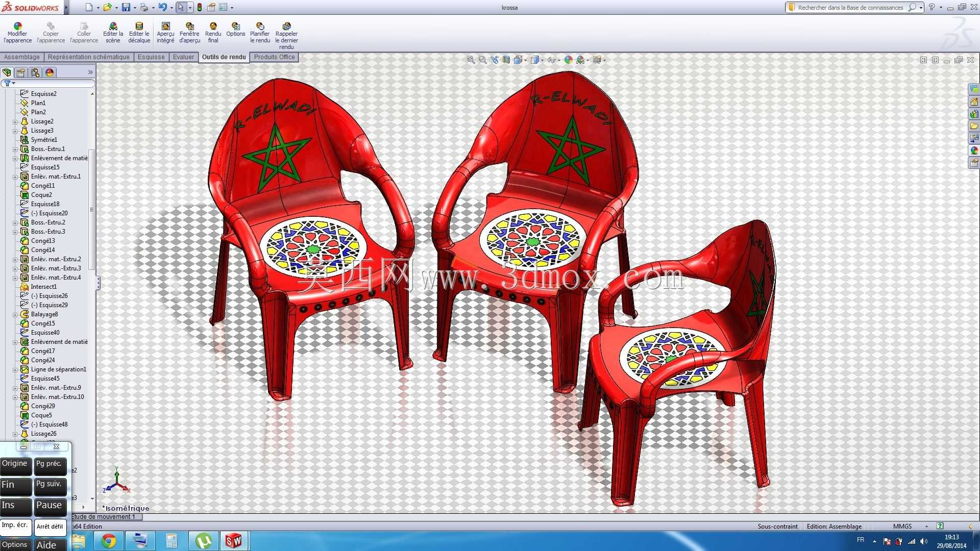Click the Section view icon

point(506,60)
